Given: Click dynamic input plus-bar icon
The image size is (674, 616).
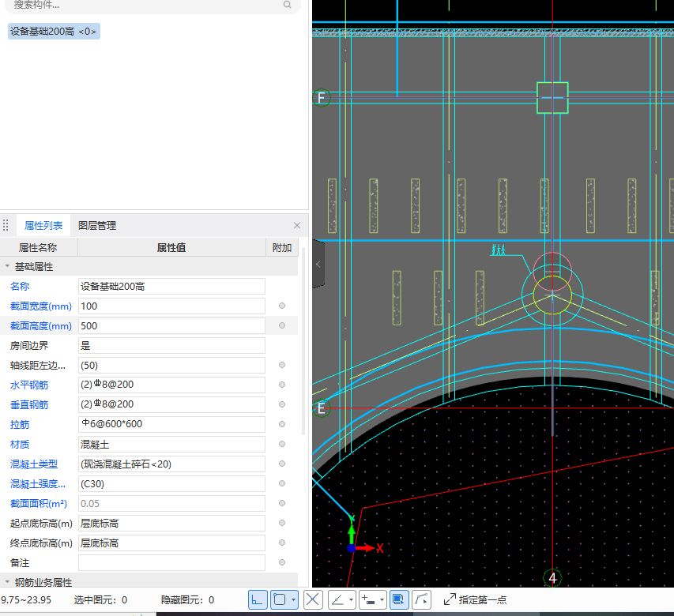Looking at the screenshot, I should [368, 599].
